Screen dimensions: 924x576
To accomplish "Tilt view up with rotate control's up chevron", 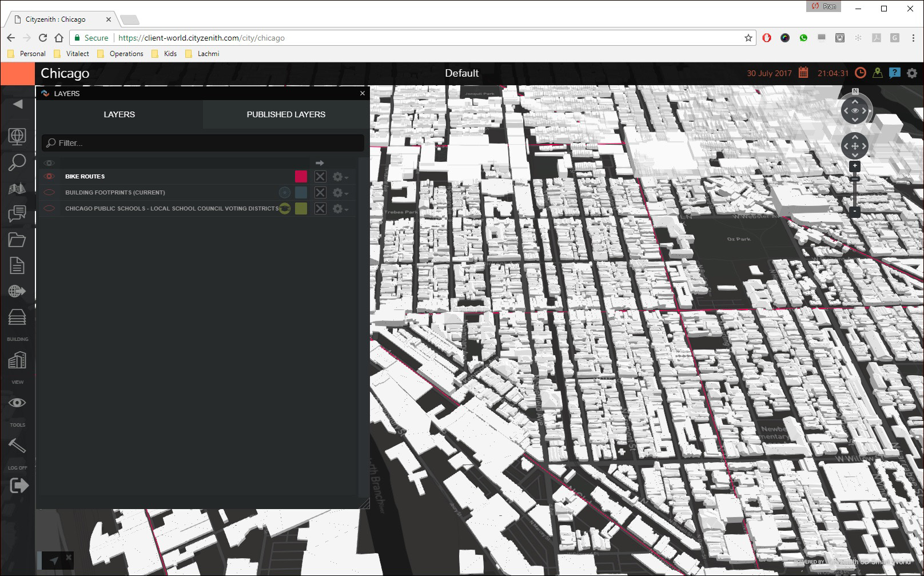I will 855,101.
